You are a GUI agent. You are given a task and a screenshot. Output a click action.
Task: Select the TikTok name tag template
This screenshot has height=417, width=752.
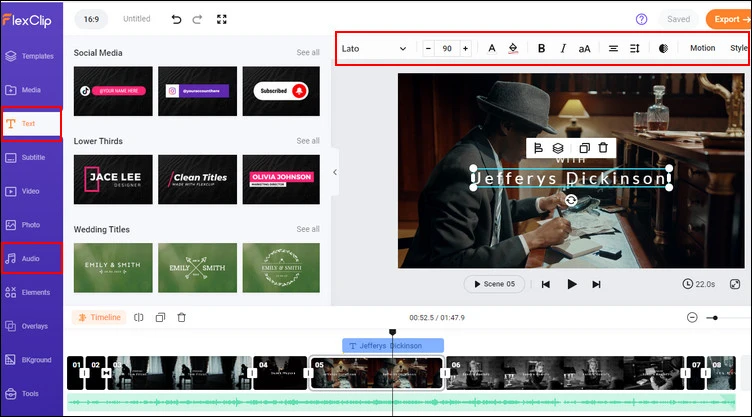[113, 91]
